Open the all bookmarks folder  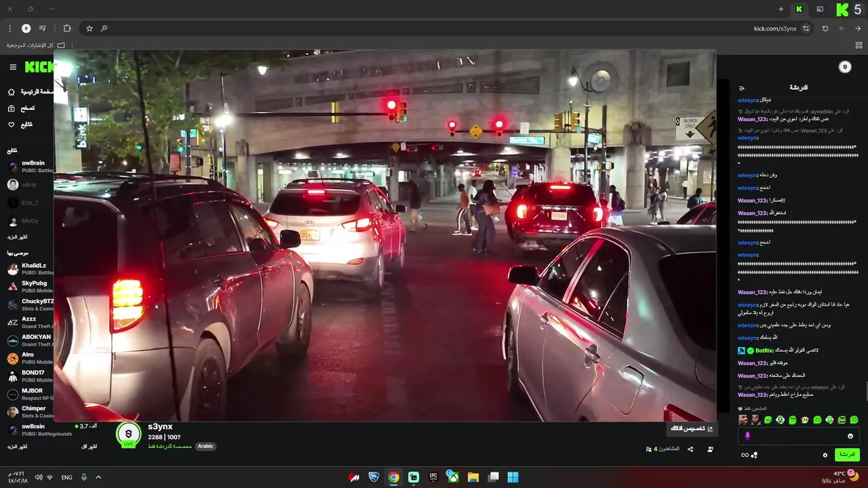pos(36,45)
